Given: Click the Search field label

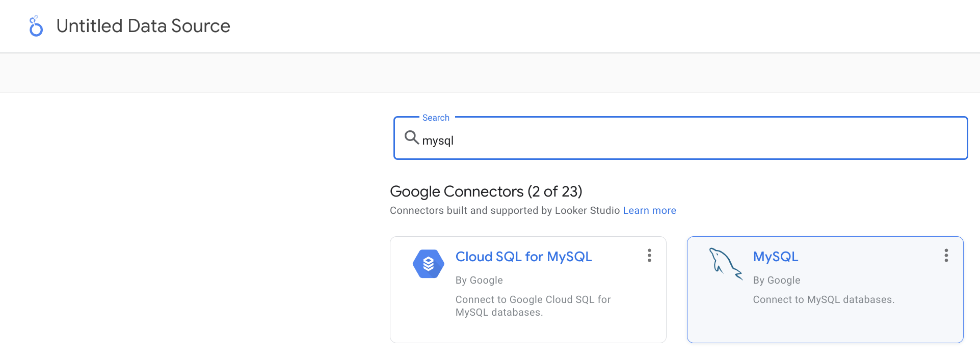Looking at the screenshot, I should pos(435,117).
